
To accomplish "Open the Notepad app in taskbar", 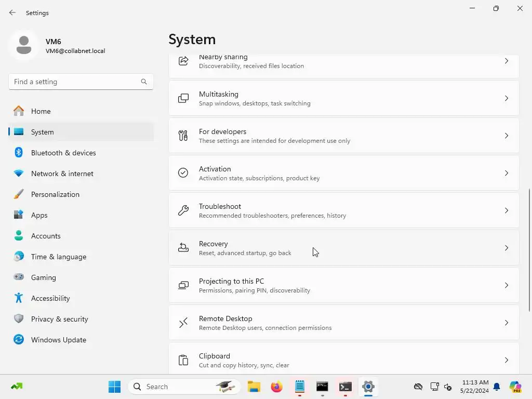I will 300,387.
